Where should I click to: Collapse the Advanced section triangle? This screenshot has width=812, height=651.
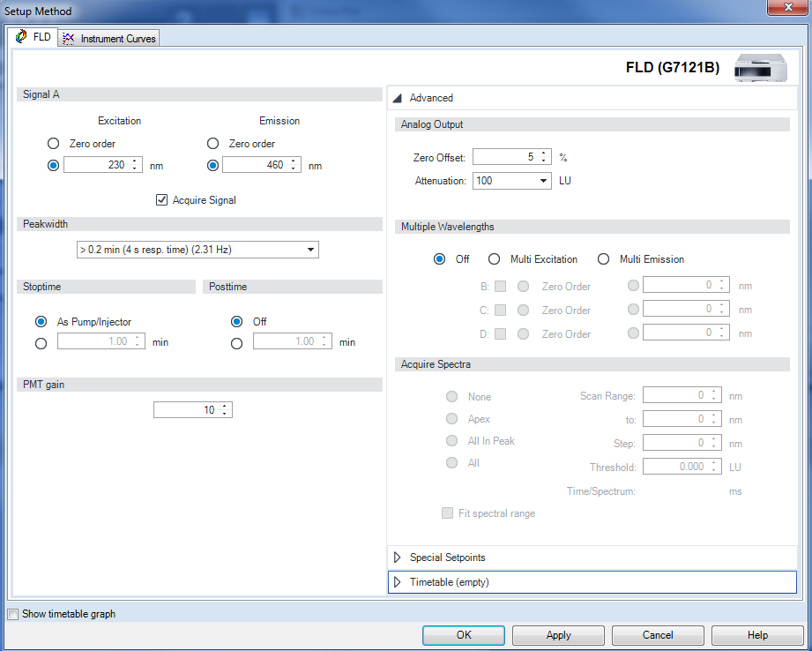tap(398, 98)
